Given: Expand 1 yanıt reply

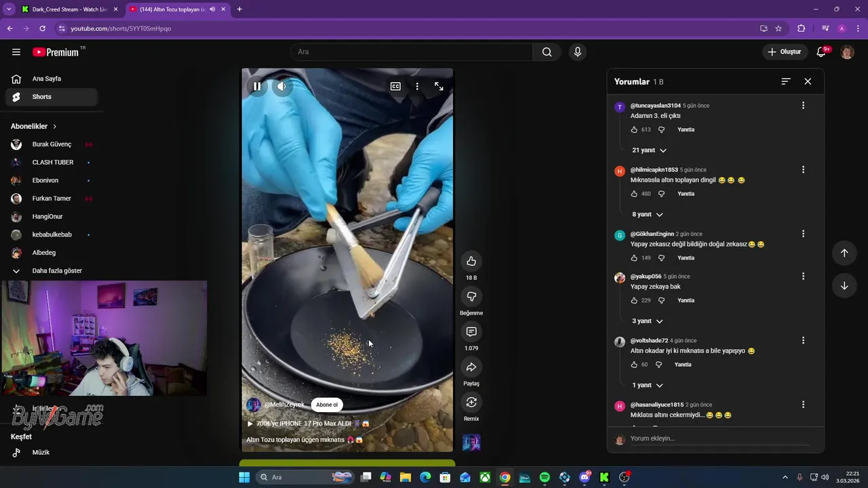Looking at the screenshot, I should pyautogui.click(x=648, y=385).
